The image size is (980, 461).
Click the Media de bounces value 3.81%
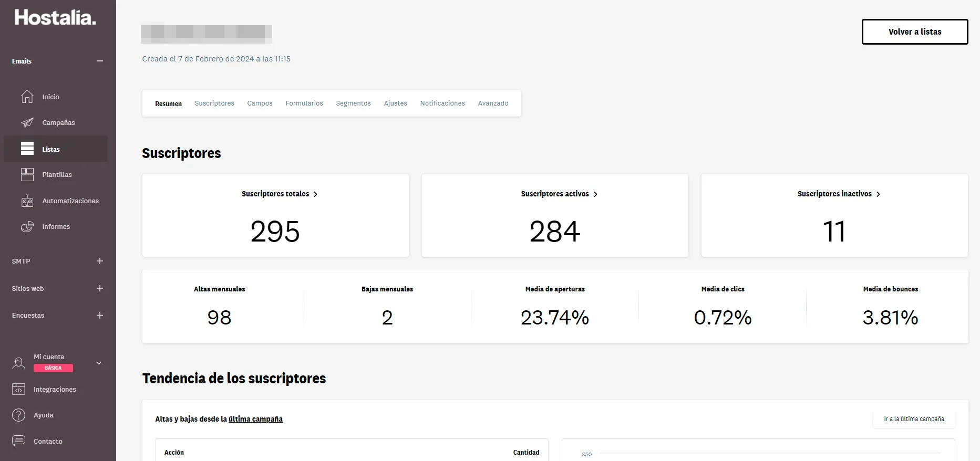[890, 318]
